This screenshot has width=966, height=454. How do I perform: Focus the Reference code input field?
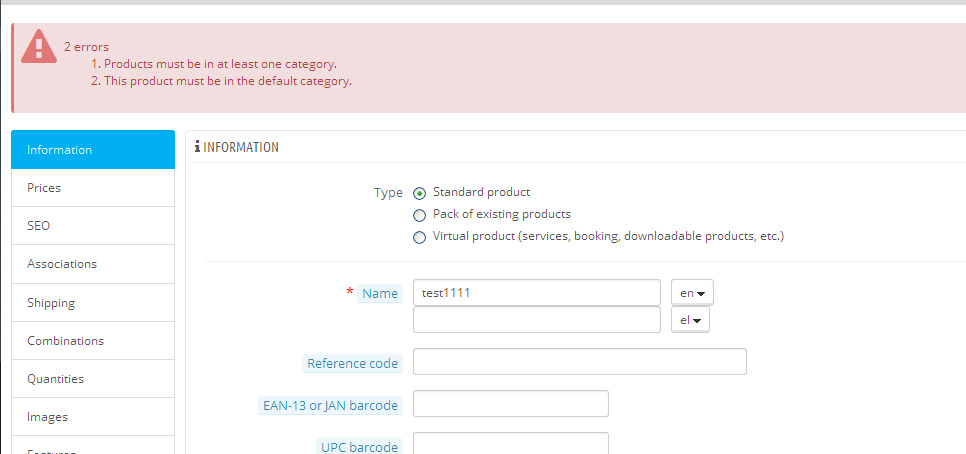click(x=579, y=362)
